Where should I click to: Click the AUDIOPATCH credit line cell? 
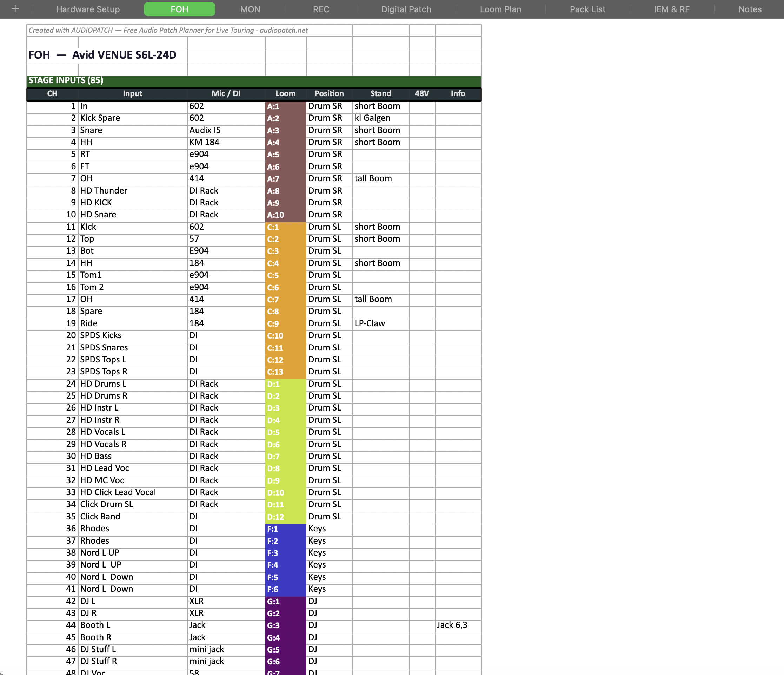(189, 30)
